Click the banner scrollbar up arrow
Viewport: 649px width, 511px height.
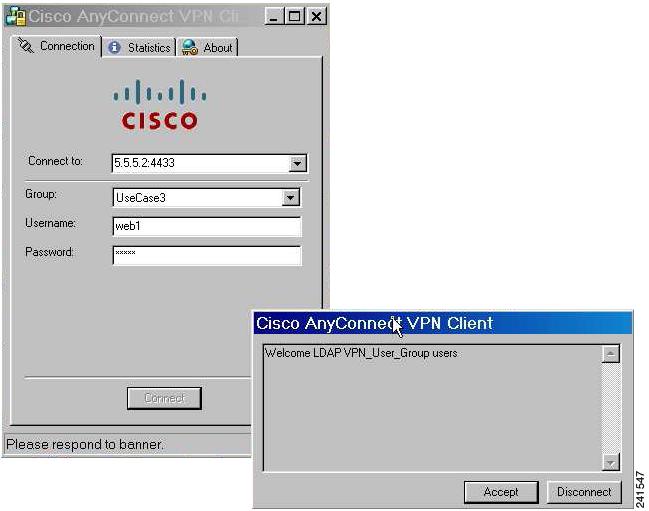(x=611, y=354)
